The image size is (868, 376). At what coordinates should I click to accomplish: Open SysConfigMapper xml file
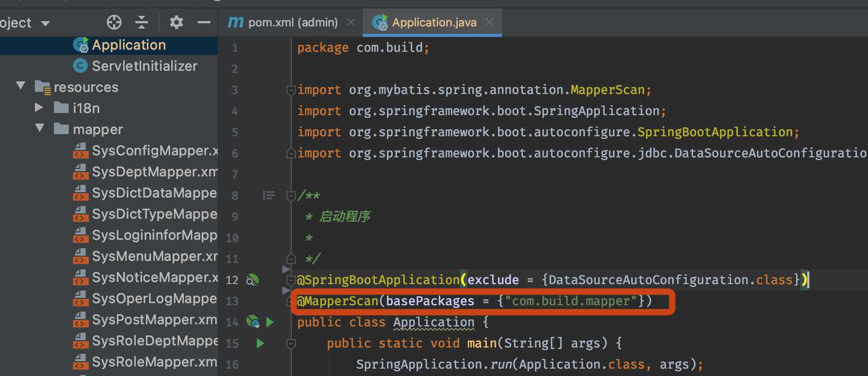154,151
